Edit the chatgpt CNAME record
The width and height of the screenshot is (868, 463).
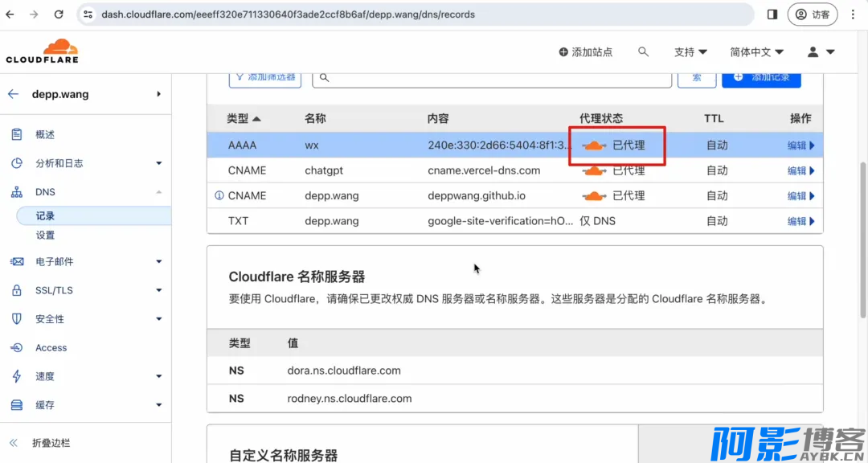pyautogui.click(x=801, y=170)
